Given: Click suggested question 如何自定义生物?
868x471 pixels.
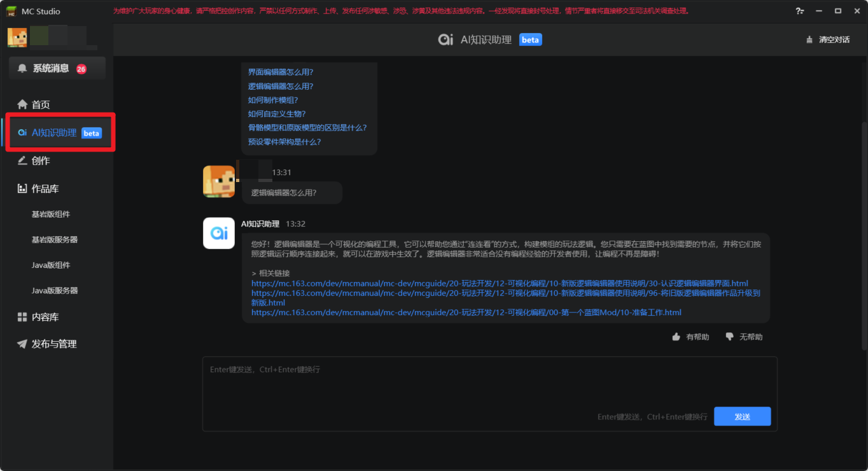Looking at the screenshot, I should [277, 114].
